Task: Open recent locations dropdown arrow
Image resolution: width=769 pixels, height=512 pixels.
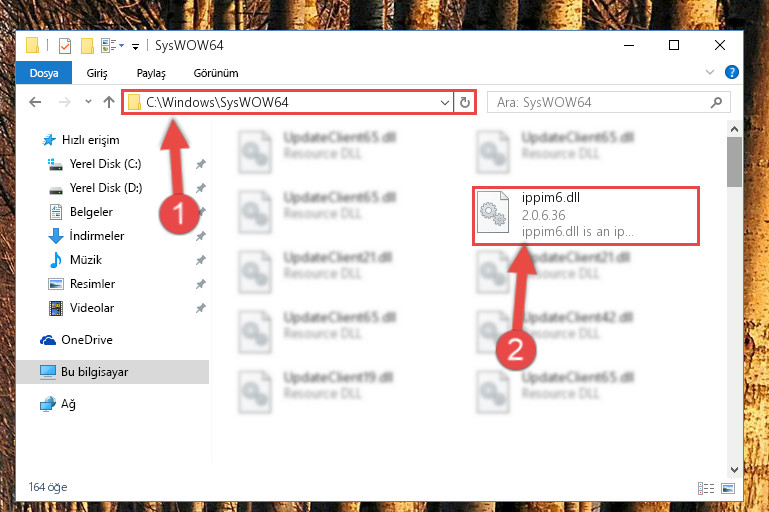Action: coord(88,102)
